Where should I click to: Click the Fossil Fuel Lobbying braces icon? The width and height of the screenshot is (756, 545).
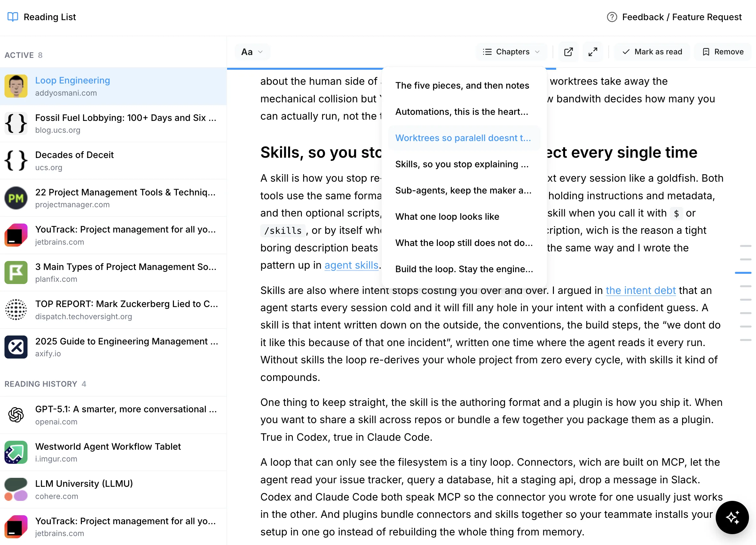click(16, 123)
